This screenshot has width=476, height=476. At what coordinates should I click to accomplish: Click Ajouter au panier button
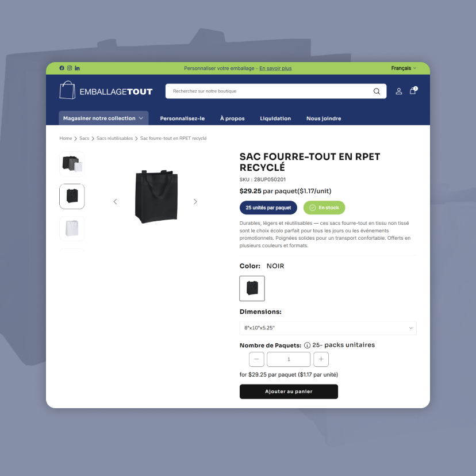click(289, 391)
